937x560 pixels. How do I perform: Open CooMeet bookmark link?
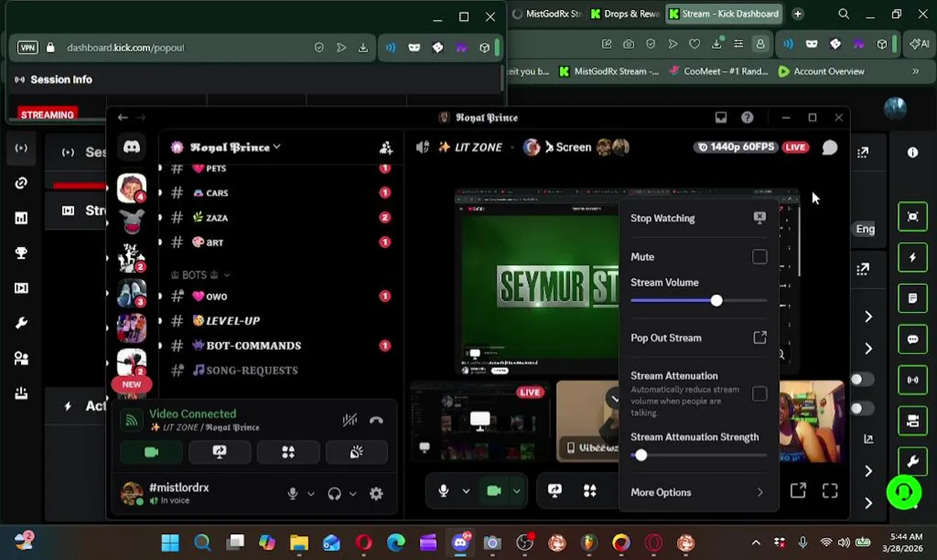click(x=718, y=72)
